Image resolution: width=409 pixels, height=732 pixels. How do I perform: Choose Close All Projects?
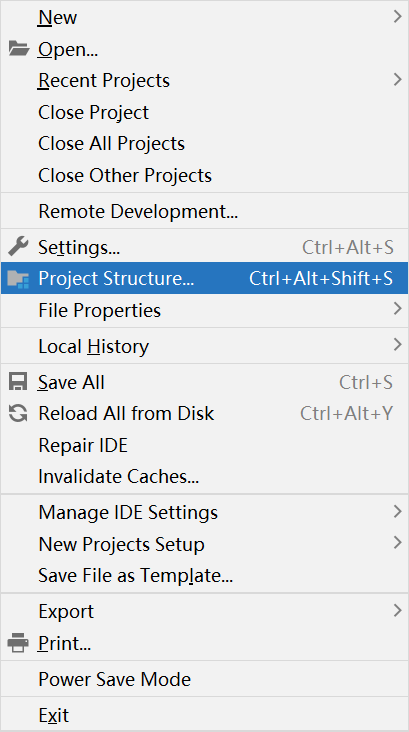tap(204, 144)
